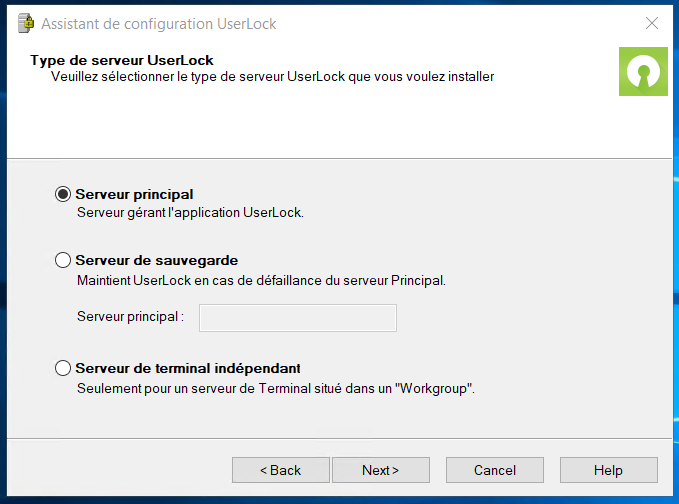Click the "Maintient UserLock en cas de défaillance" description

point(261,280)
